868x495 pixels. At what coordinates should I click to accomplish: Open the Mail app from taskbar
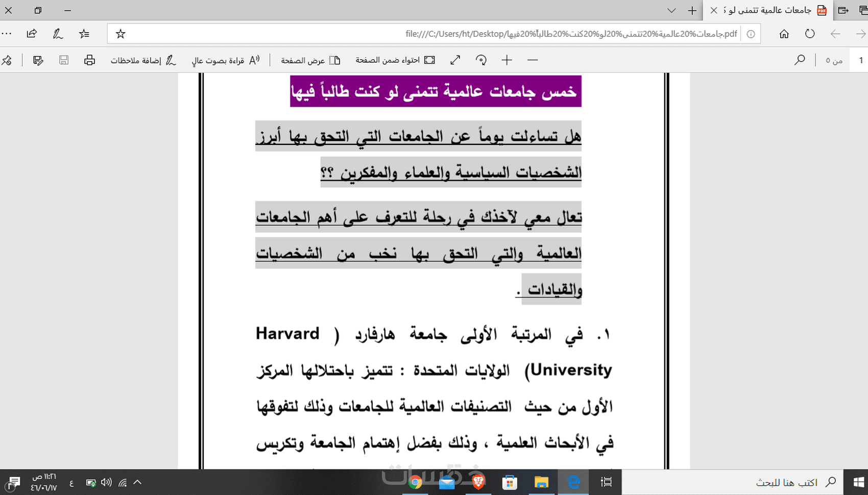tap(446, 482)
